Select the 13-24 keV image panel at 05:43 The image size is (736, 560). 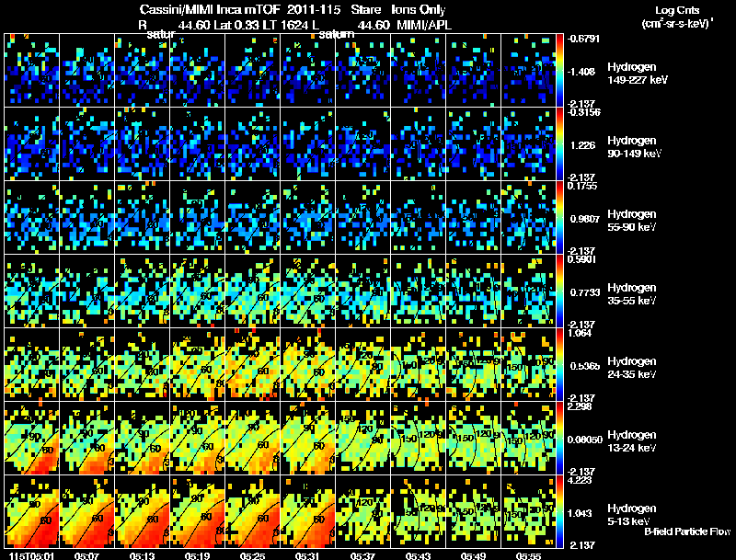[x=419, y=438]
